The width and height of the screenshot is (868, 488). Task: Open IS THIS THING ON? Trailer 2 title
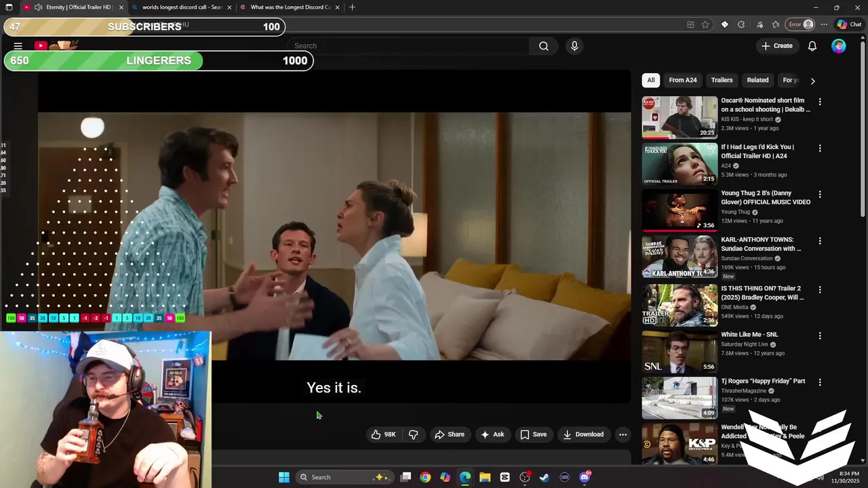762,293
